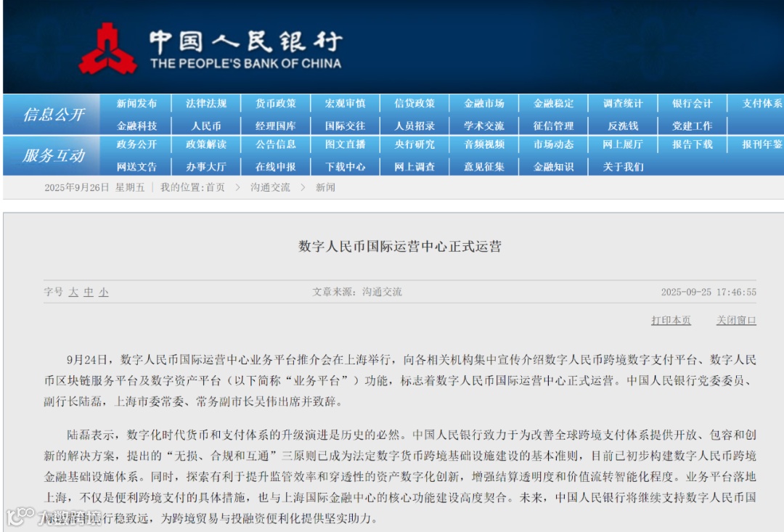Open 政策解读 under 服务互动
This screenshot has height=532, width=784.
pyautogui.click(x=206, y=144)
